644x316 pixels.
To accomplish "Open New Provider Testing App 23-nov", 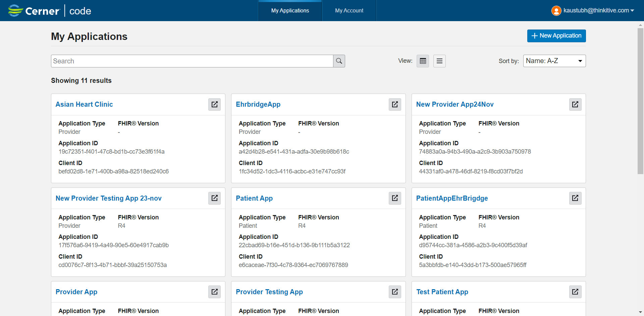I will (x=109, y=198).
